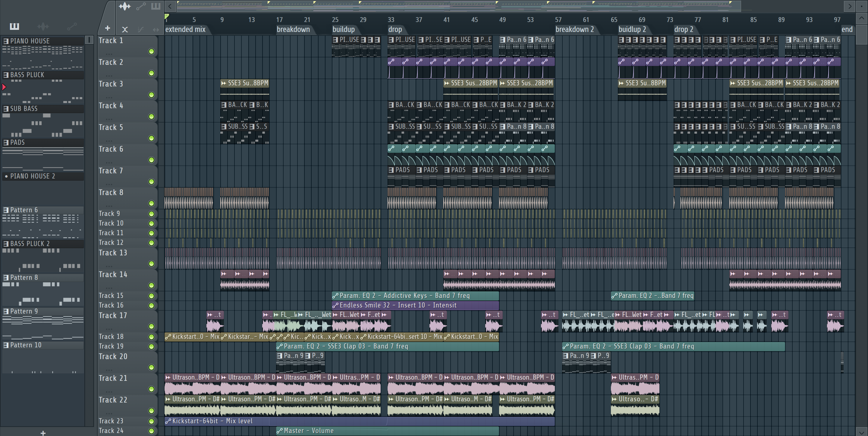Viewport: 868px width, 436px height.
Task: Jump to the 'buildup' time marker
Action: 343,29
